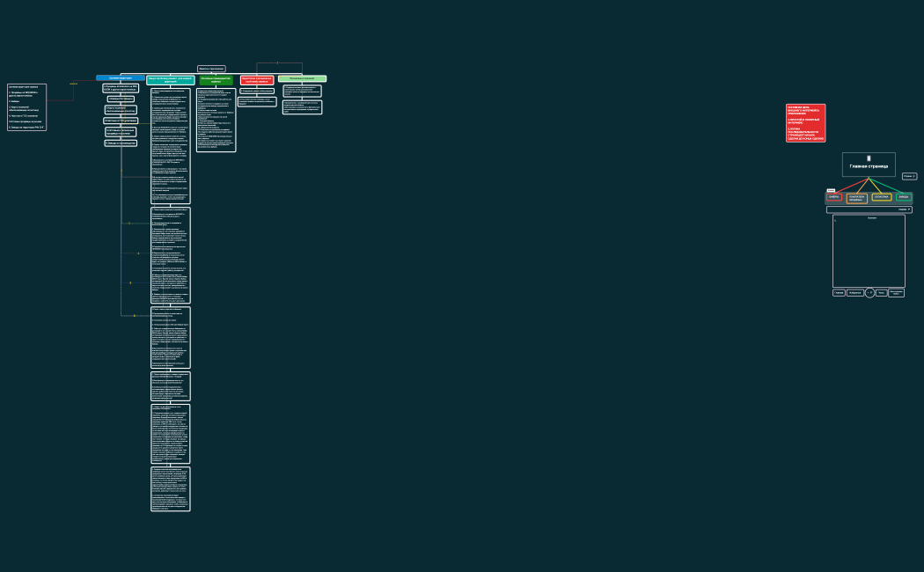Click the root node above the colored headers
This screenshot has height=572, width=924.
coord(211,69)
